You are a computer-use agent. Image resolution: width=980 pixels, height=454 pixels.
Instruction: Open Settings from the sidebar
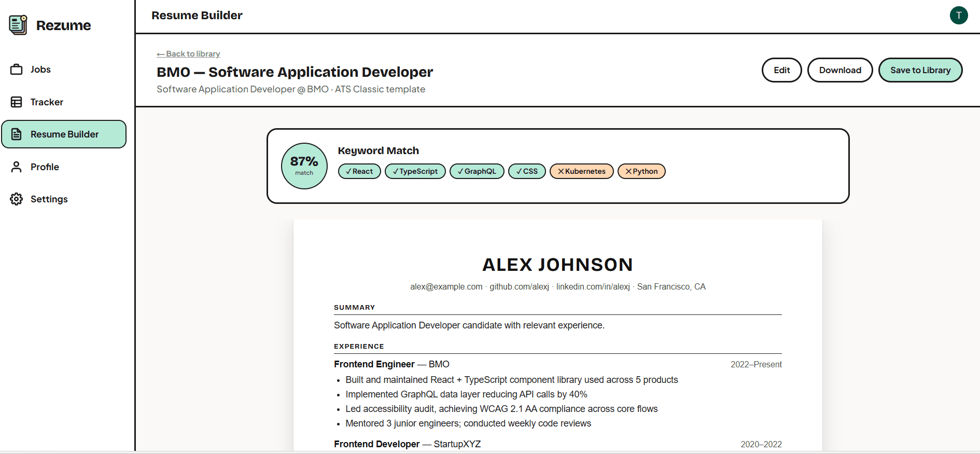pyautogui.click(x=64, y=199)
